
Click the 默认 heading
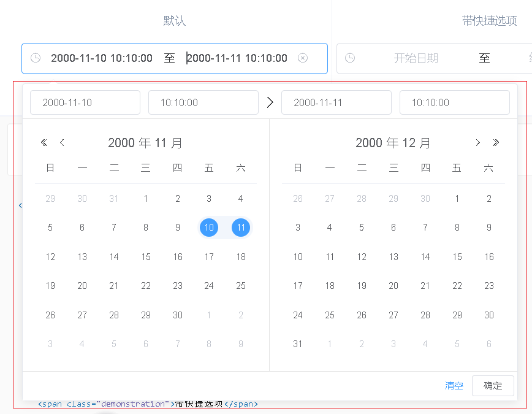(174, 20)
